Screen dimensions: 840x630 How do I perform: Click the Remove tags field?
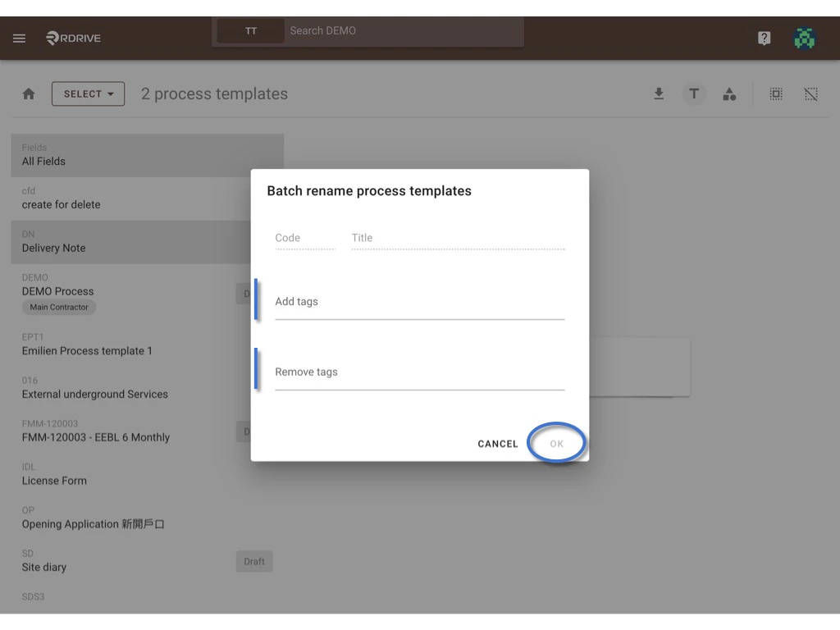point(418,374)
